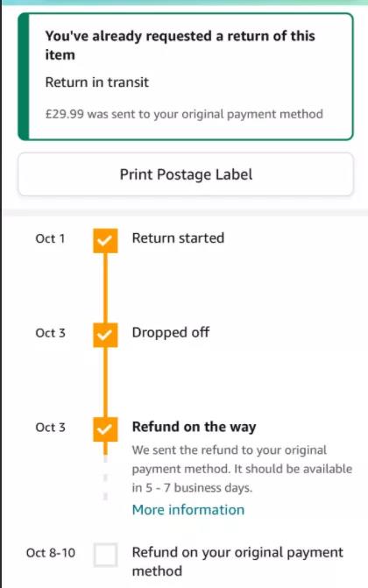Click the Return started orange checkmark

(x=105, y=240)
